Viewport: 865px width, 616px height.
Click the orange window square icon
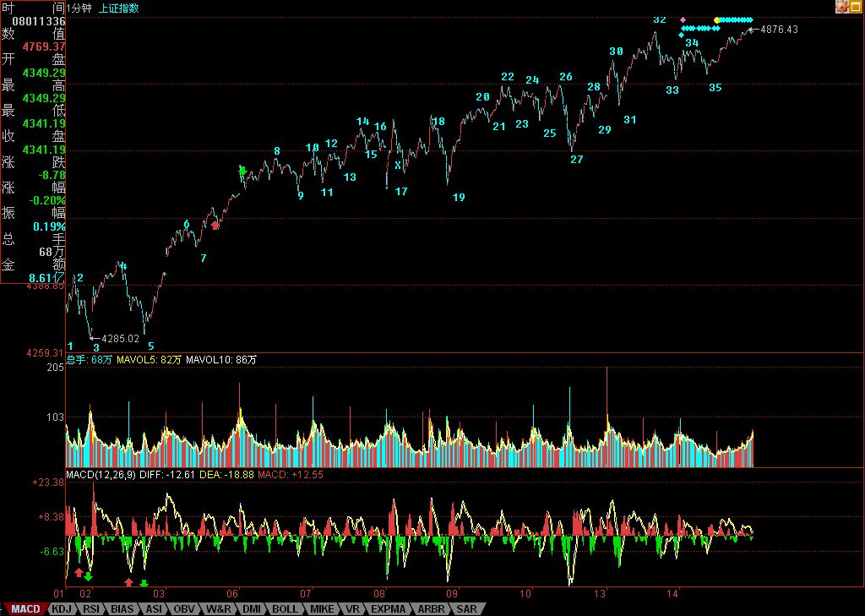click(x=856, y=6)
